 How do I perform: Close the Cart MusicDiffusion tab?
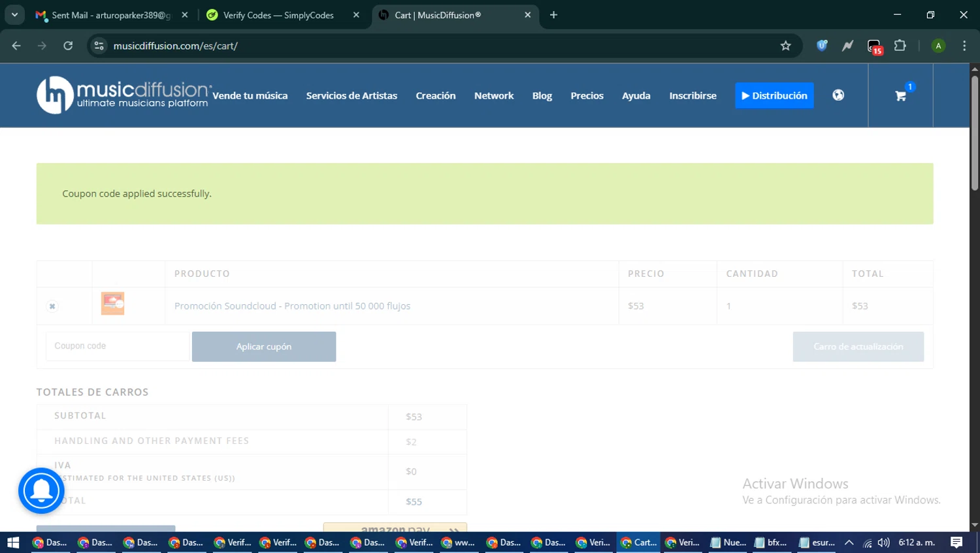click(527, 15)
